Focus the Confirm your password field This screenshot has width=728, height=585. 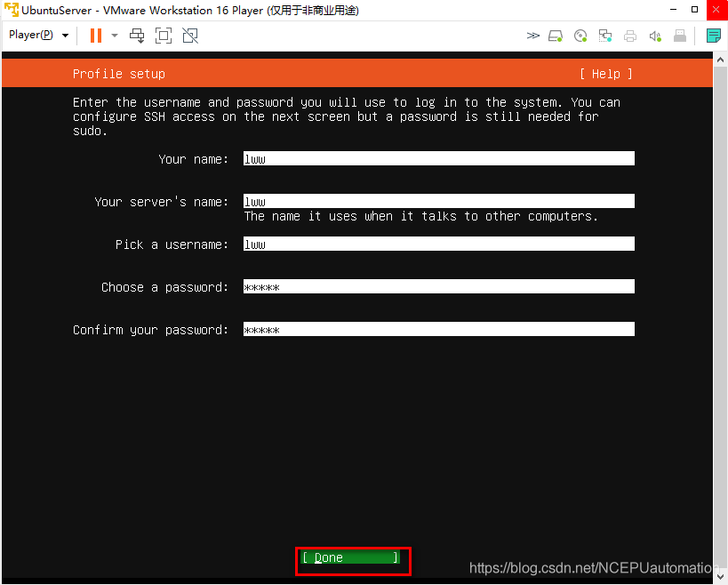(439, 329)
